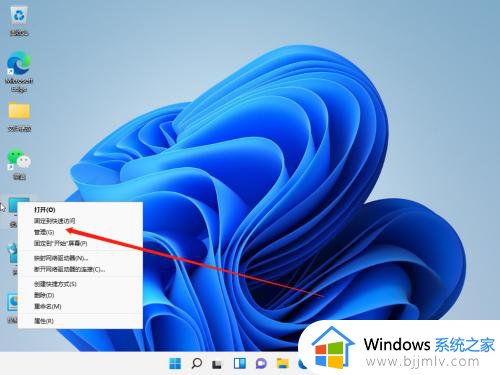This screenshot has height=375, width=500.
Task: Choose 删除(D) in context menu
Action: coord(80,295)
